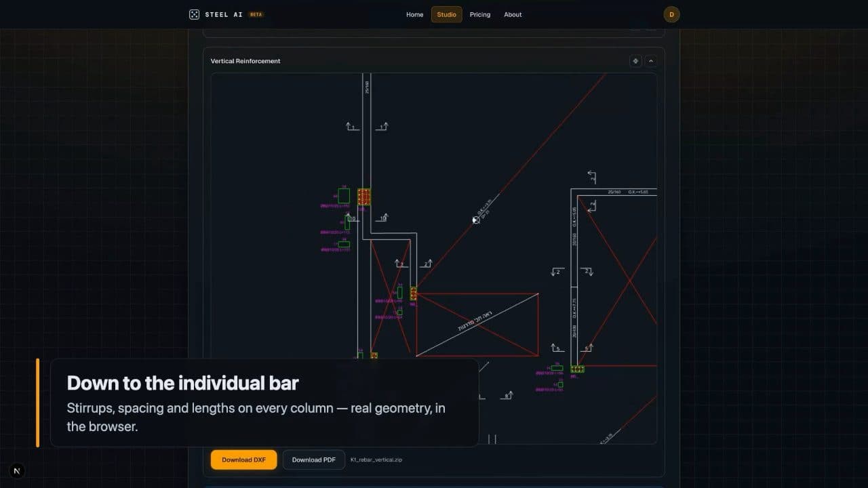Screen dimensions: 868x488
Task: Click the Download DXF button
Action: pyautogui.click(x=243, y=460)
